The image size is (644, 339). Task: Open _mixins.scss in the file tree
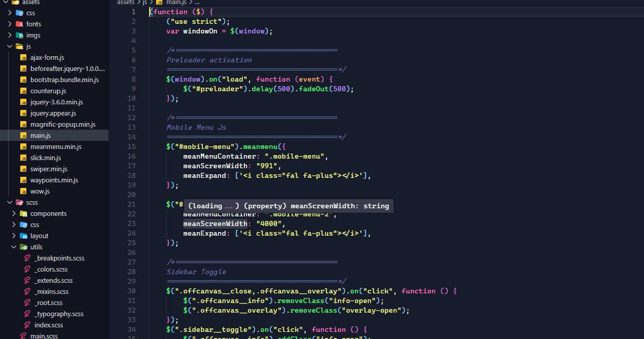[x=51, y=291]
